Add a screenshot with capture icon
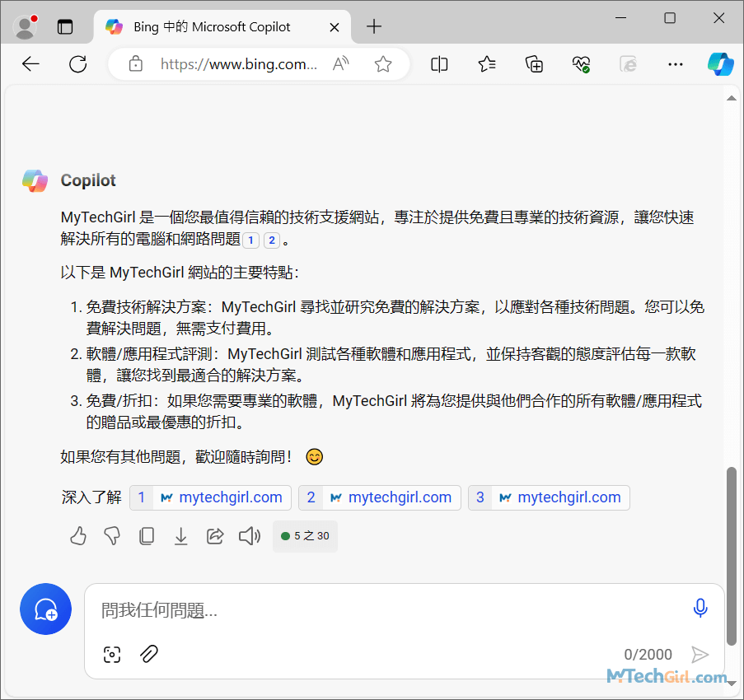This screenshot has height=700, width=744. 112,655
